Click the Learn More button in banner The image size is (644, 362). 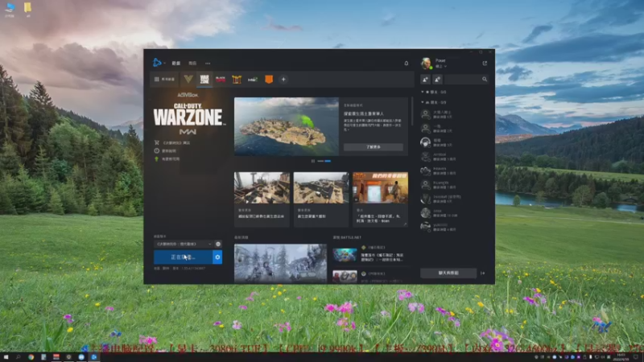click(373, 147)
